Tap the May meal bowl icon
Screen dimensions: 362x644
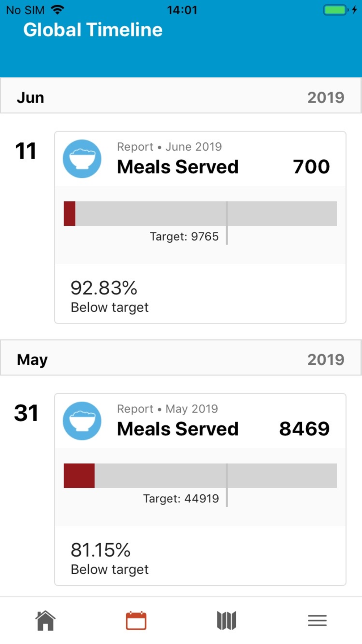[x=82, y=421]
